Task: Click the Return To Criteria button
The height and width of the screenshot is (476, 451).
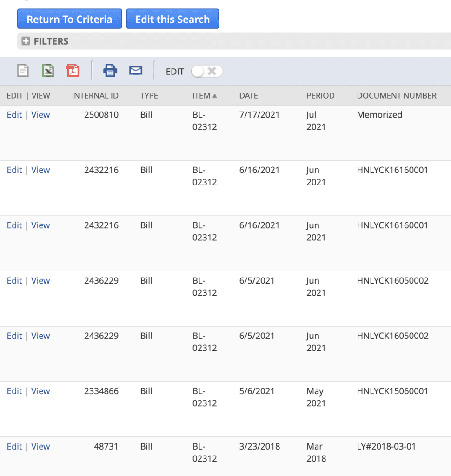Action: point(69,20)
